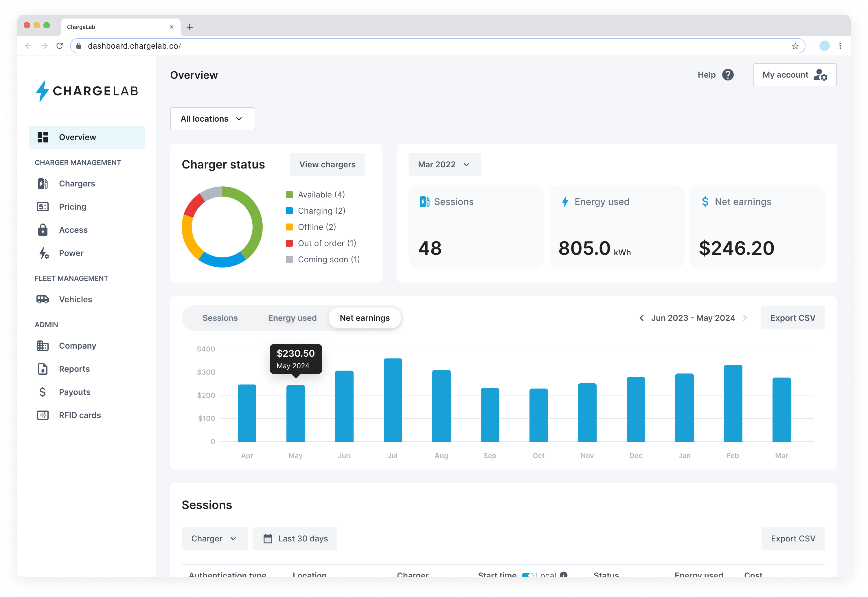Bookmark page with the star icon

(795, 46)
